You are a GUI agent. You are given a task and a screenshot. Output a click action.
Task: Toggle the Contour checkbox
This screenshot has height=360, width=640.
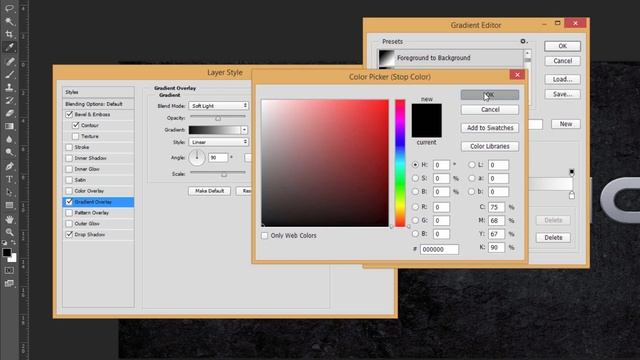76,125
